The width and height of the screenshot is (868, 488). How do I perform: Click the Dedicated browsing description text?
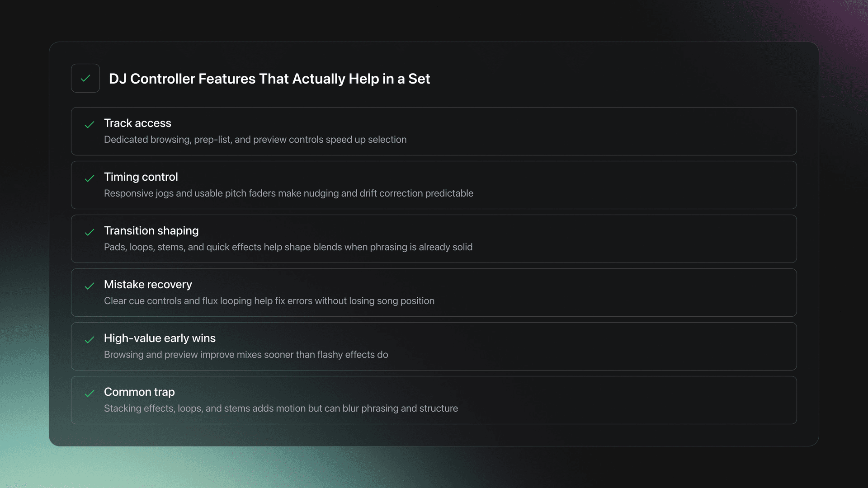[255, 140]
